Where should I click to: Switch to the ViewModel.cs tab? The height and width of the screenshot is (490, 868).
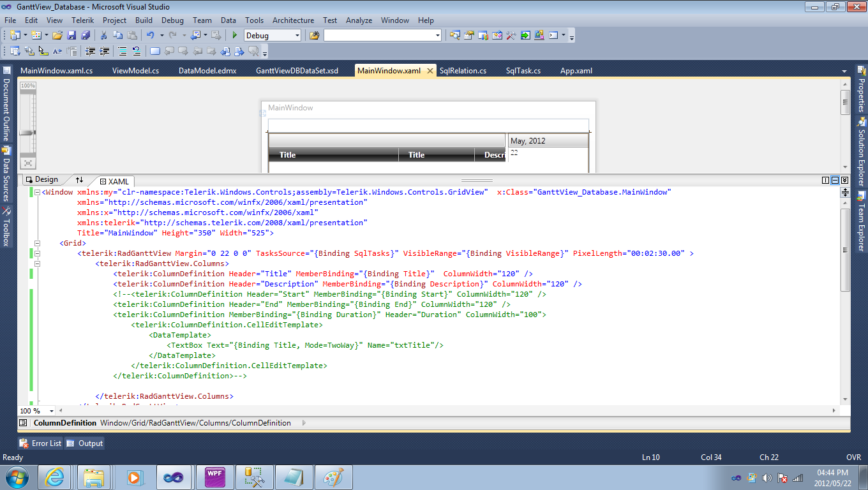click(135, 71)
